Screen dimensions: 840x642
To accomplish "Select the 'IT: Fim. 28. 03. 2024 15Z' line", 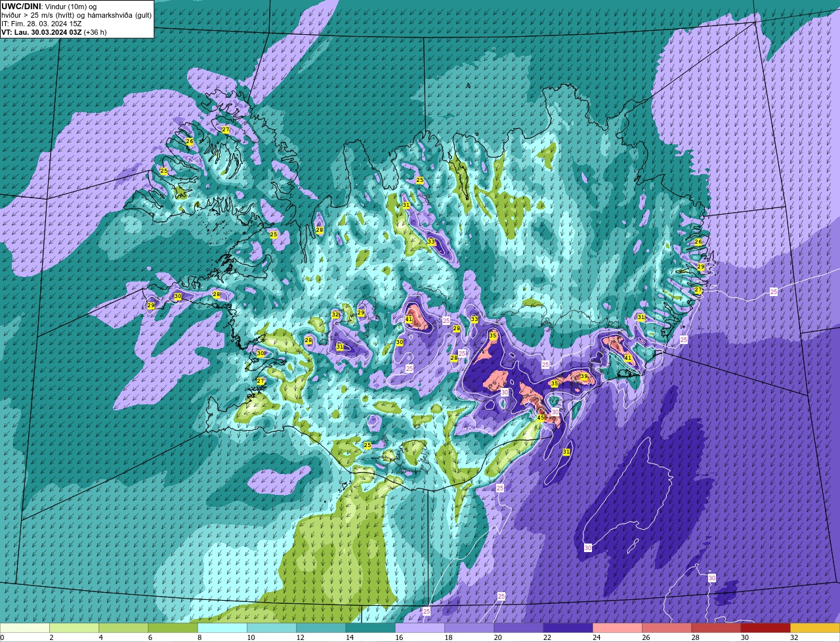I will tap(41, 24).
